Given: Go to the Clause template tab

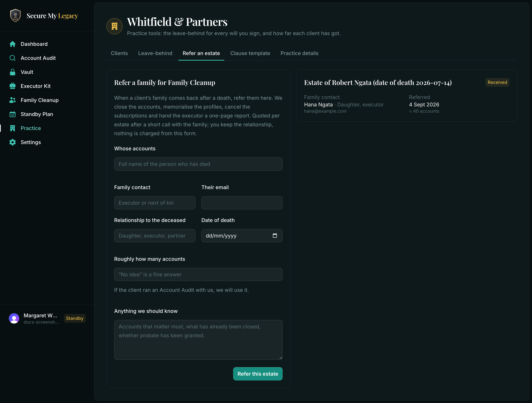Looking at the screenshot, I should (x=250, y=53).
